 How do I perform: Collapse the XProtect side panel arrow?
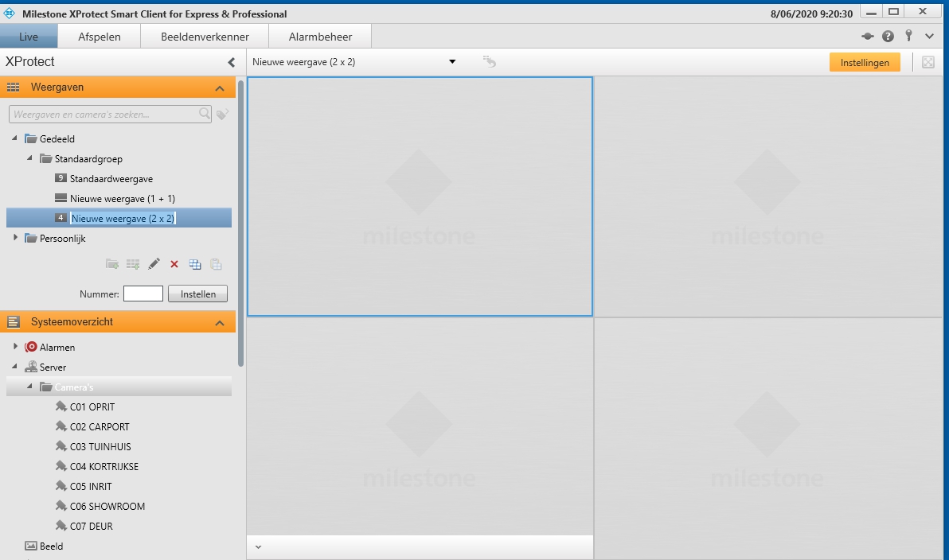tap(231, 62)
